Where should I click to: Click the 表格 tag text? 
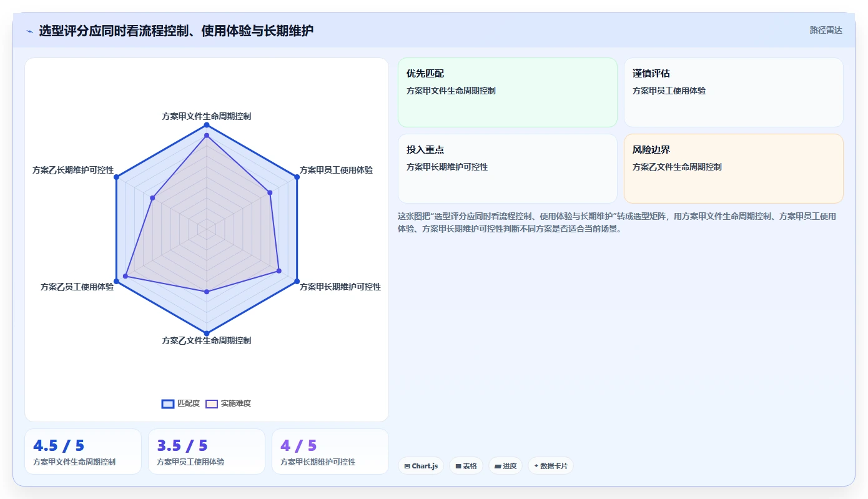(x=470, y=466)
